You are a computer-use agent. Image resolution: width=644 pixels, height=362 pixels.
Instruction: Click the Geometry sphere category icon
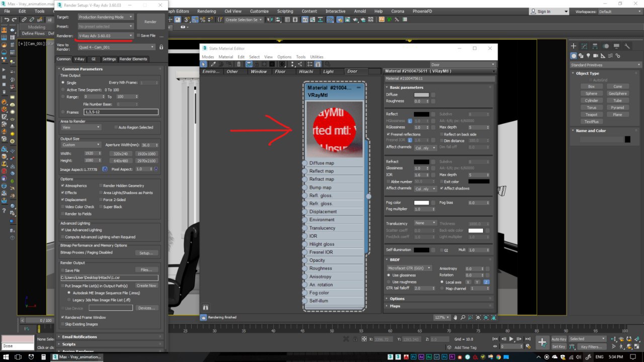point(574,56)
